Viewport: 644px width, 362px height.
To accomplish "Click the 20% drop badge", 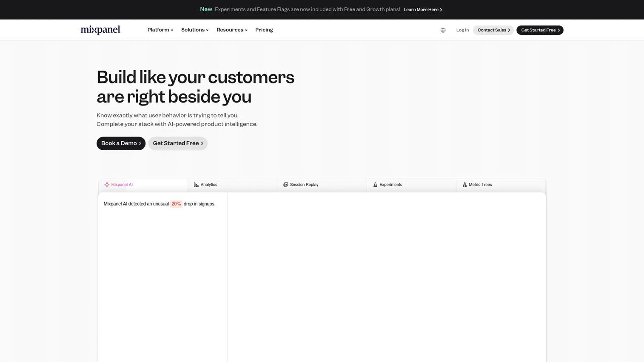I will pyautogui.click(x=176, y=204).
